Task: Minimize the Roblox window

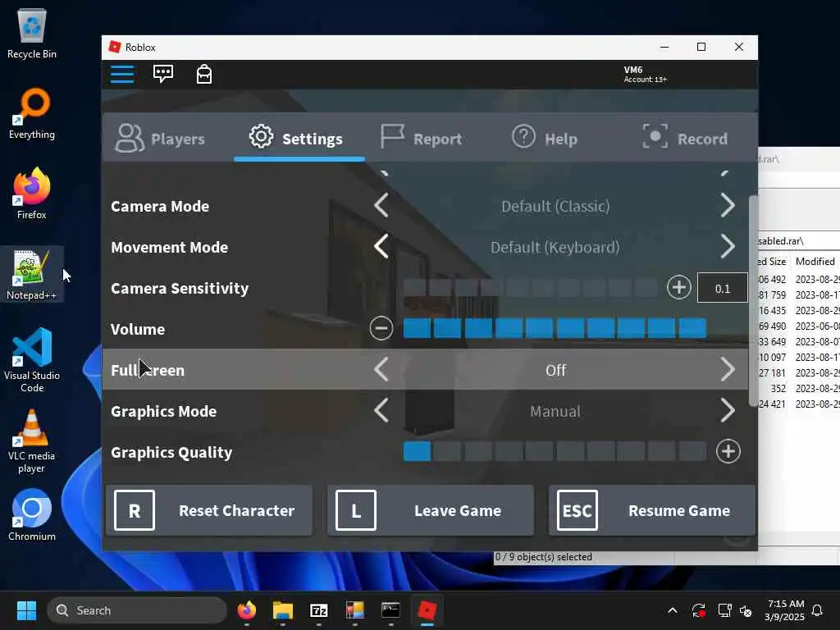Action: pyautogui.click(x=664, y=47)
